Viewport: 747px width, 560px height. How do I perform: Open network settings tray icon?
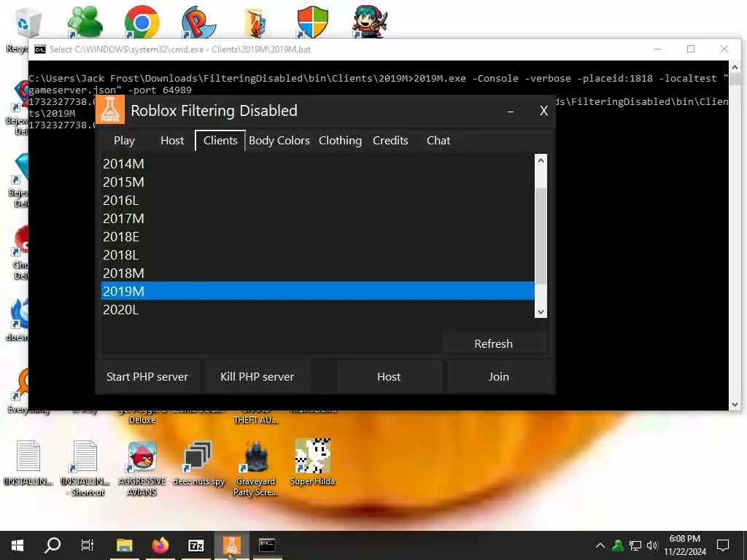(x=635, y=545)
